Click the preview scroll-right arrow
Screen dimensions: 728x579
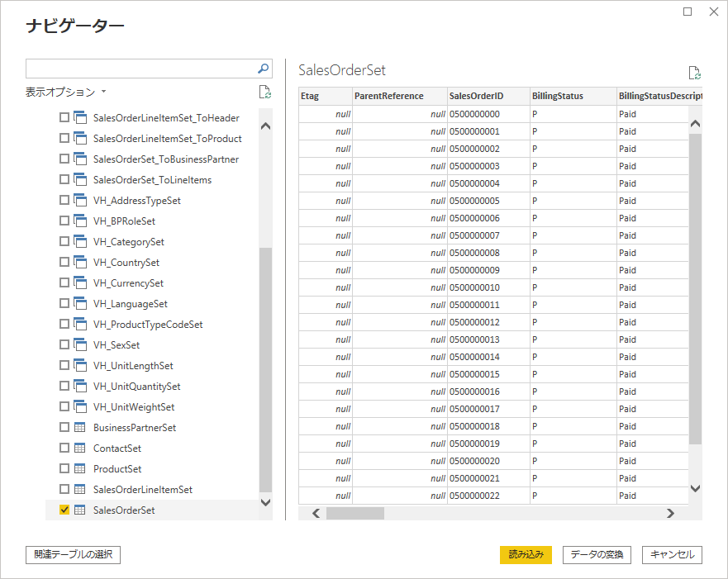click(670, 513)
